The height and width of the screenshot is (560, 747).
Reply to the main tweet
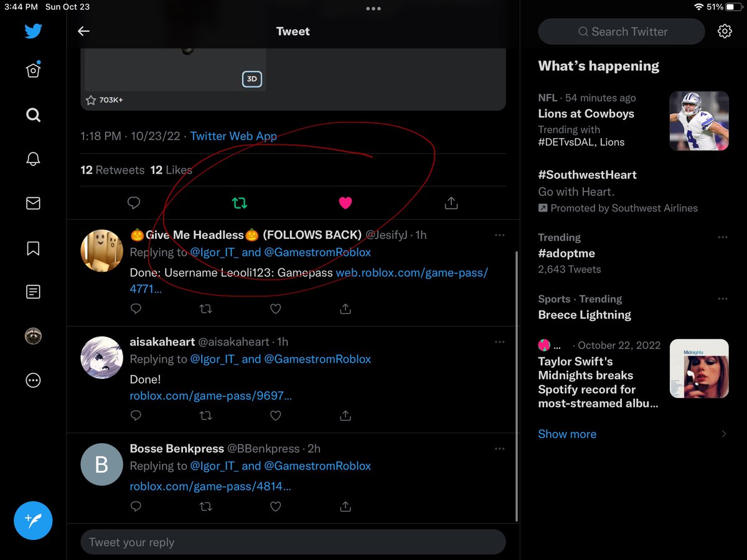click(x=134, y=202)
